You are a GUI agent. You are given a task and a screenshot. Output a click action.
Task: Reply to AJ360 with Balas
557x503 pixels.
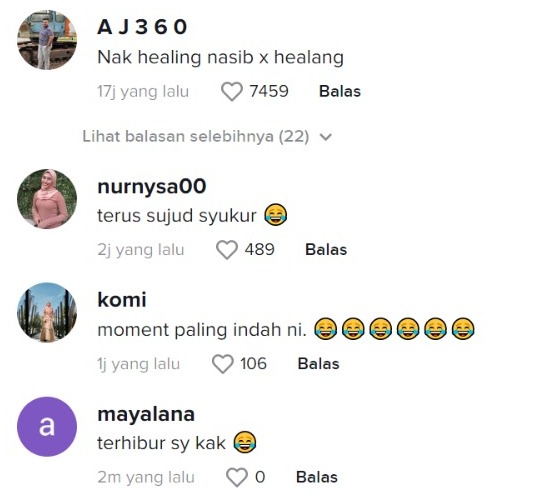(x=340, y=91)
